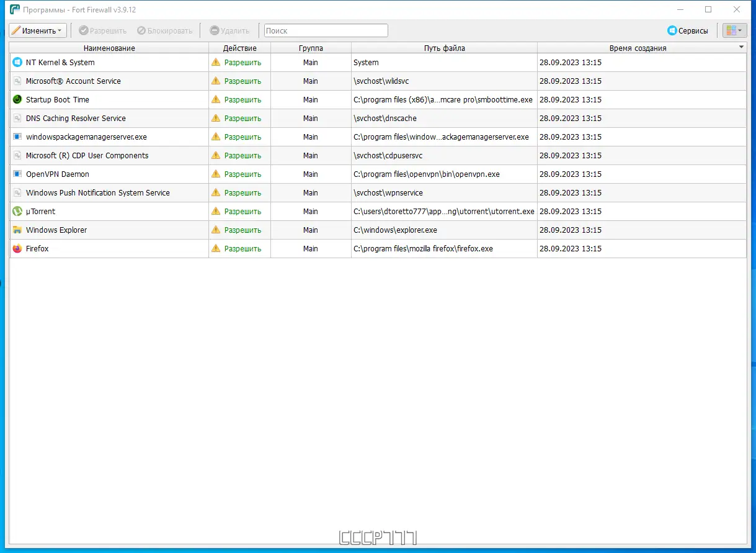Click the Microsoft CDP User Components icon
756x553 pixels.
point(17,155)
